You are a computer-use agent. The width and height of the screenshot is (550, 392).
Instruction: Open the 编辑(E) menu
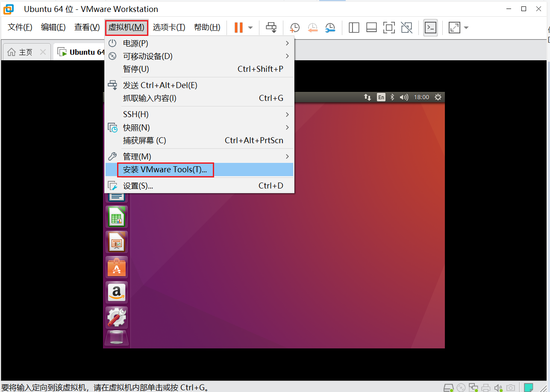pyautogui.click(x=53, y=27)
